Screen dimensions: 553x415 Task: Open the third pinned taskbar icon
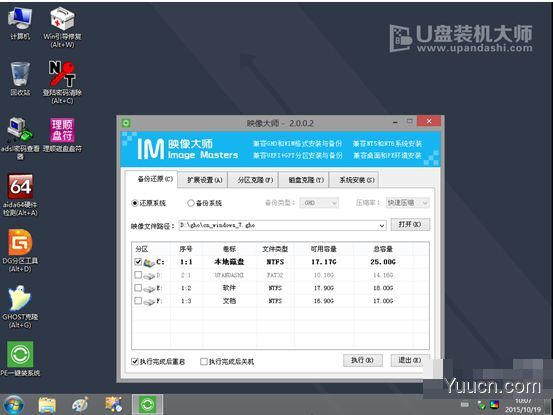tap(113, 404)
